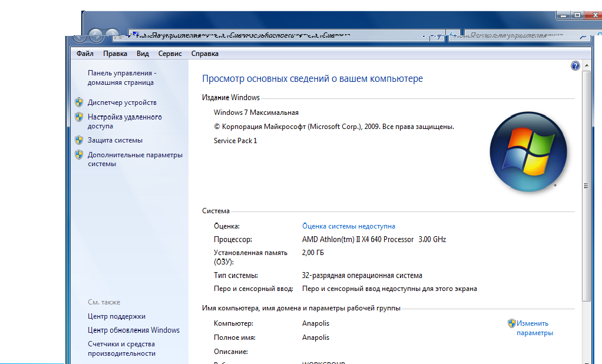
Task: Click the Оценка системы недоступна link
Action: coord(349,226)
